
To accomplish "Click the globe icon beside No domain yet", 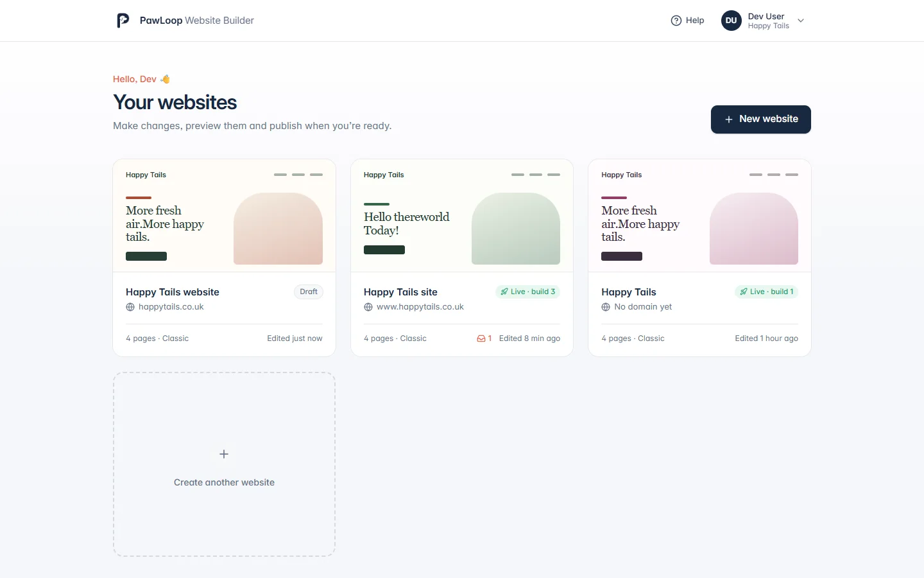I will click(x=606, y=307).
